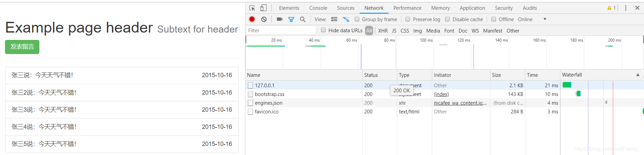
Task: Filter requests by Manifest
Action: point(492,31)
